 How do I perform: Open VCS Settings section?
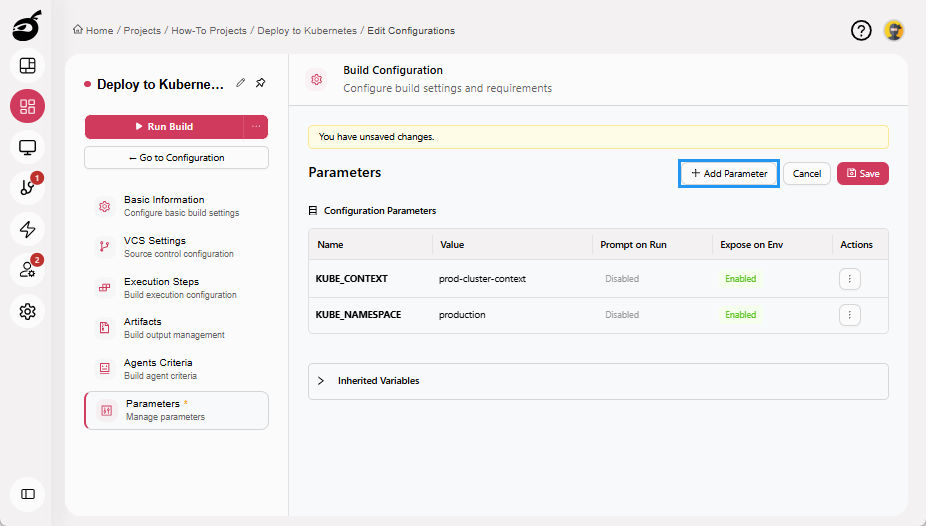point(177,247)
